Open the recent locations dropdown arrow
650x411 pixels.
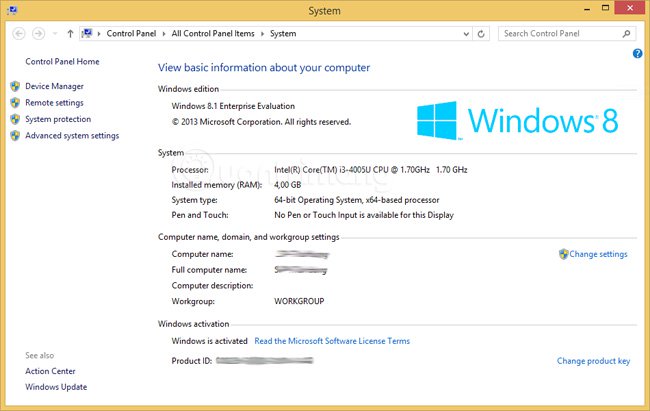(x=55, y=34)
